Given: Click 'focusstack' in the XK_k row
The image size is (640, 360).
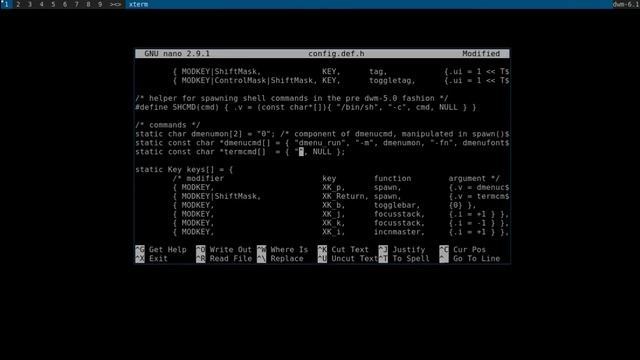Looking at the screenshot, I should click(397, 223).
